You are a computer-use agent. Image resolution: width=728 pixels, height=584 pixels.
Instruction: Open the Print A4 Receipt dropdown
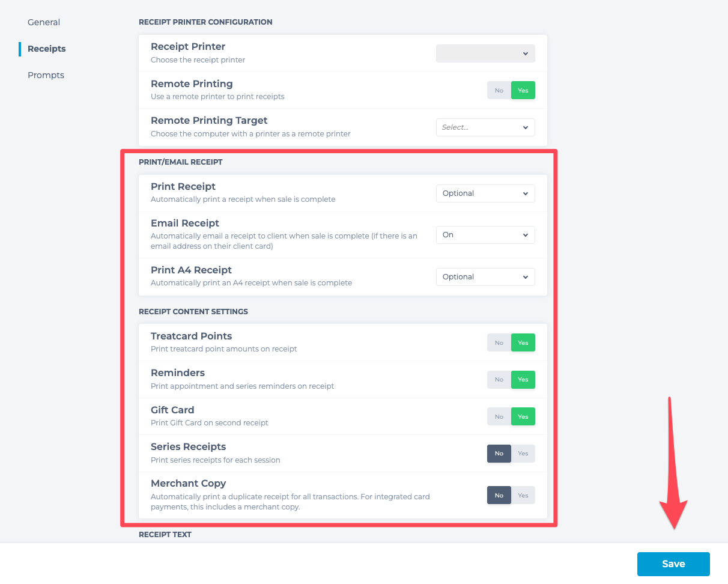(x=485, y=277)
